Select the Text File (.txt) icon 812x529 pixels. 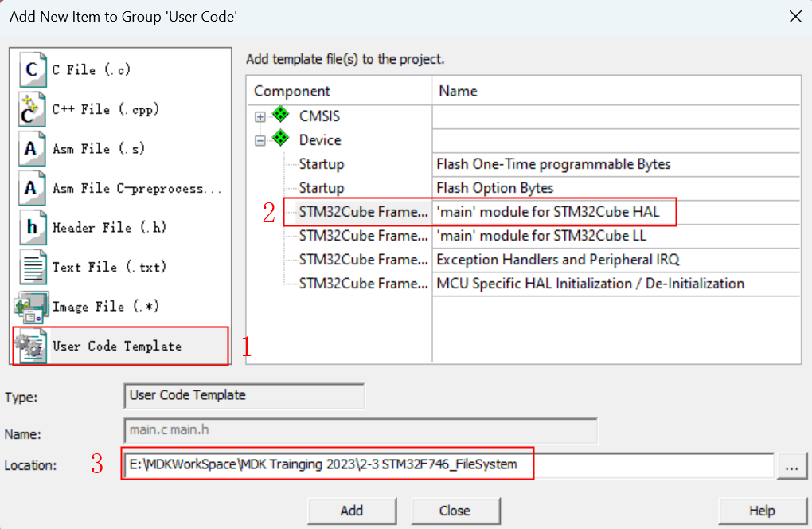coord(32,267)
